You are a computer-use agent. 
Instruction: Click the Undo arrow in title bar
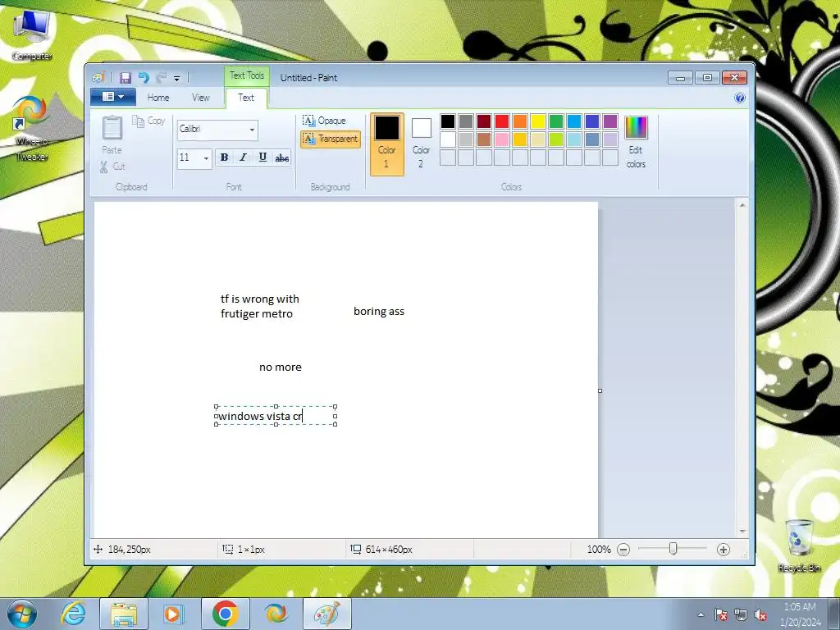143,78
